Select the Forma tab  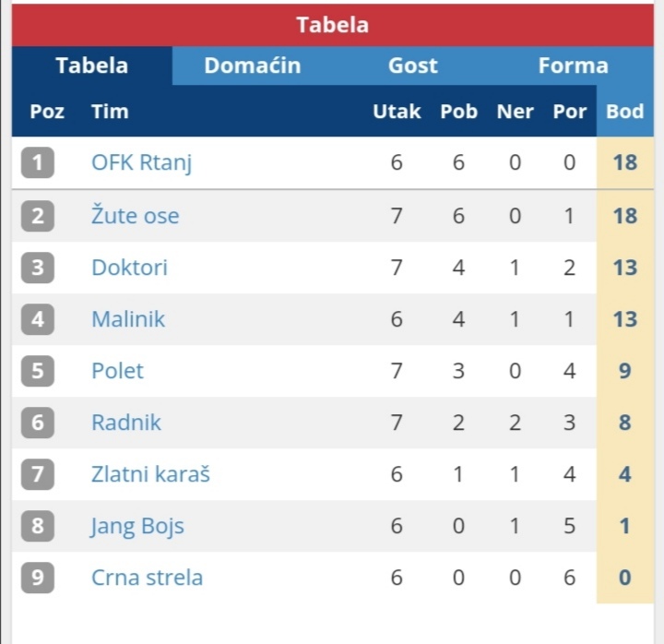573,66
